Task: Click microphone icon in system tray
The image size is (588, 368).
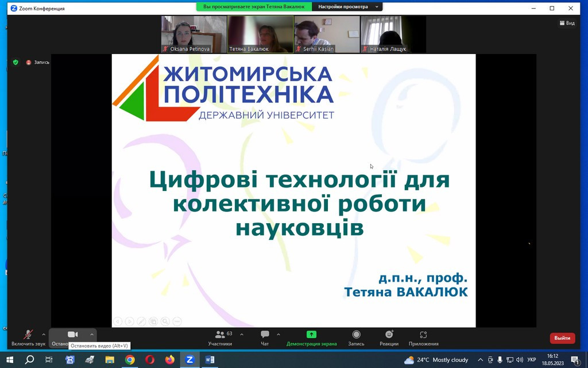Action: (x=500, y=360)
